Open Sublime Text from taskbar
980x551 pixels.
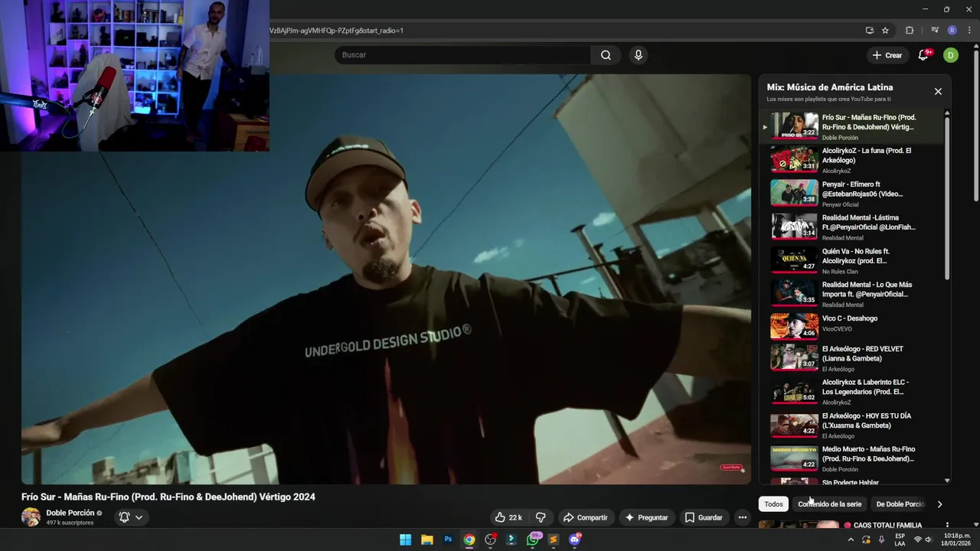[554, 540]
